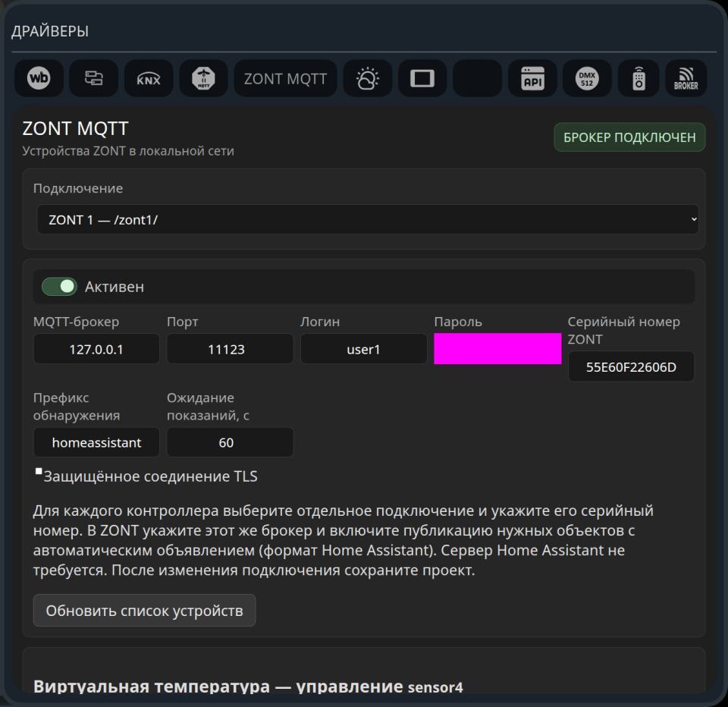728x707 pixels.
Task: Edit the Порт field 11123
Action: (230, 349)
